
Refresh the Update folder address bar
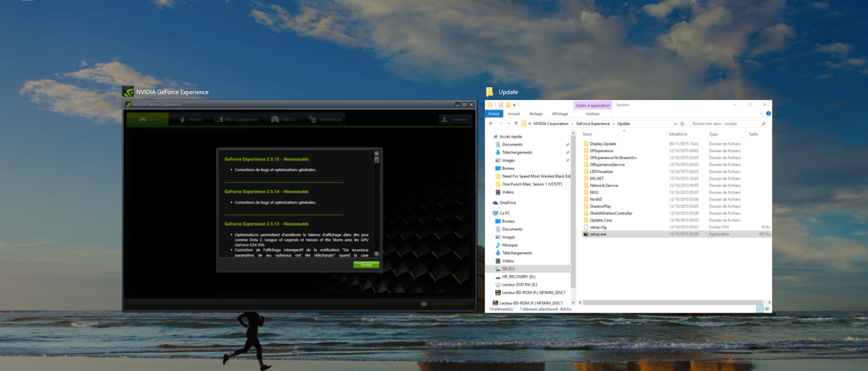point(682,124)
